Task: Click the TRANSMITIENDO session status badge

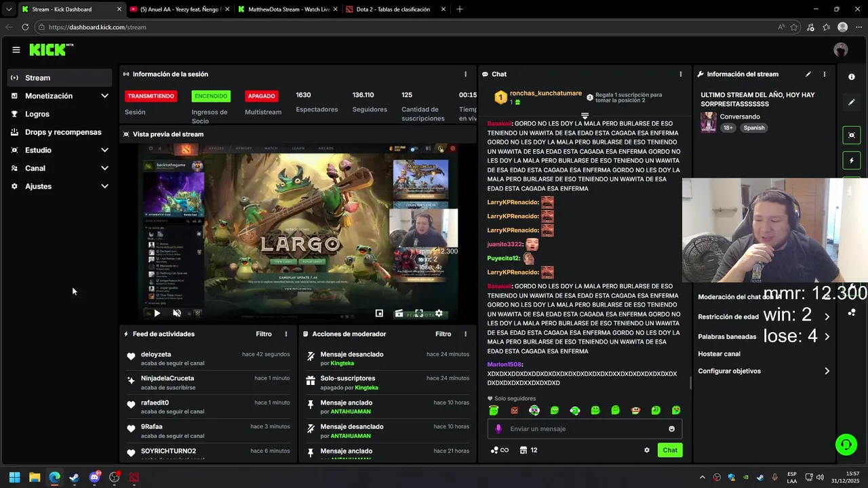Action: coord(151,96)
